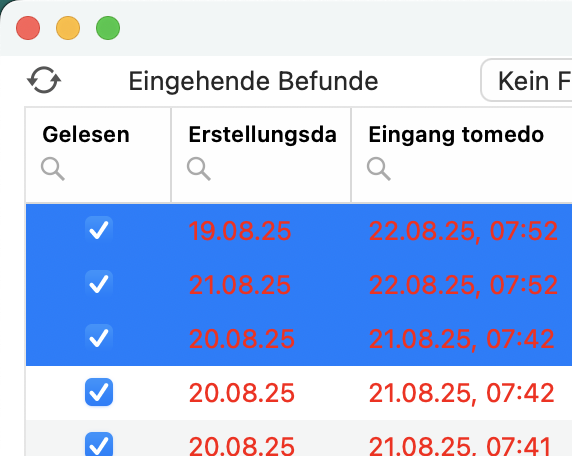Toggle Gelesen checkbox in the 07:41 row
Image resolution: width=572 pixels, height=456 pixels.
(99, 444)
